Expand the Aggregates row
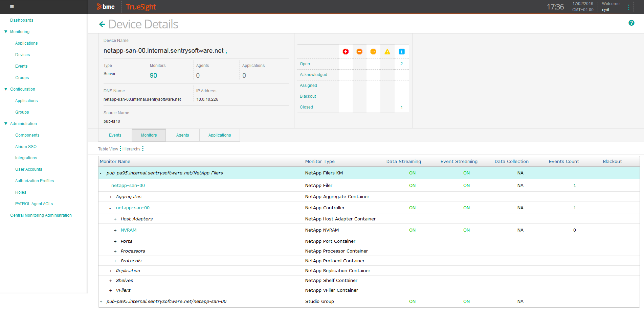644x310 pixels. pyautogui.click(x=110, y=197)
